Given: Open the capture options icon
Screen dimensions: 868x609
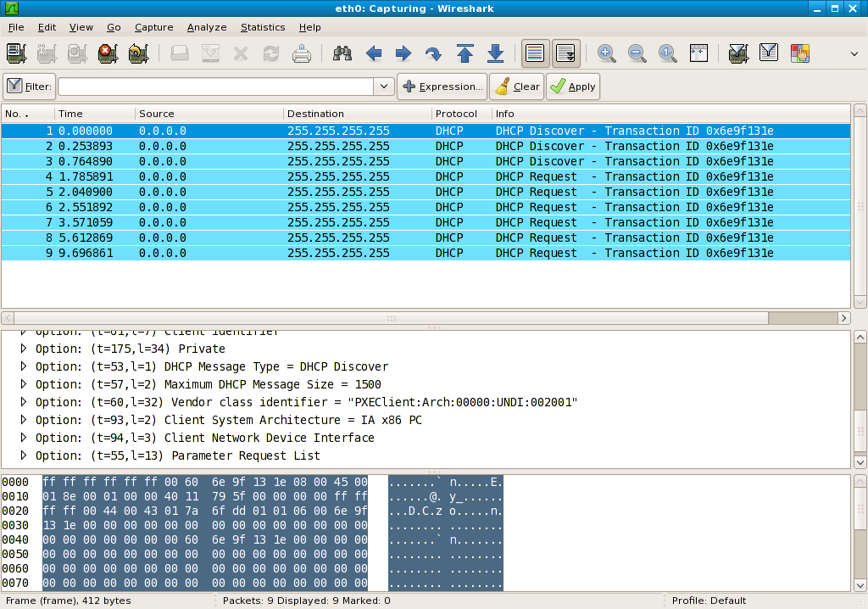Looking at the screenshot, I should pyautogui.click(x=47, y=53).
